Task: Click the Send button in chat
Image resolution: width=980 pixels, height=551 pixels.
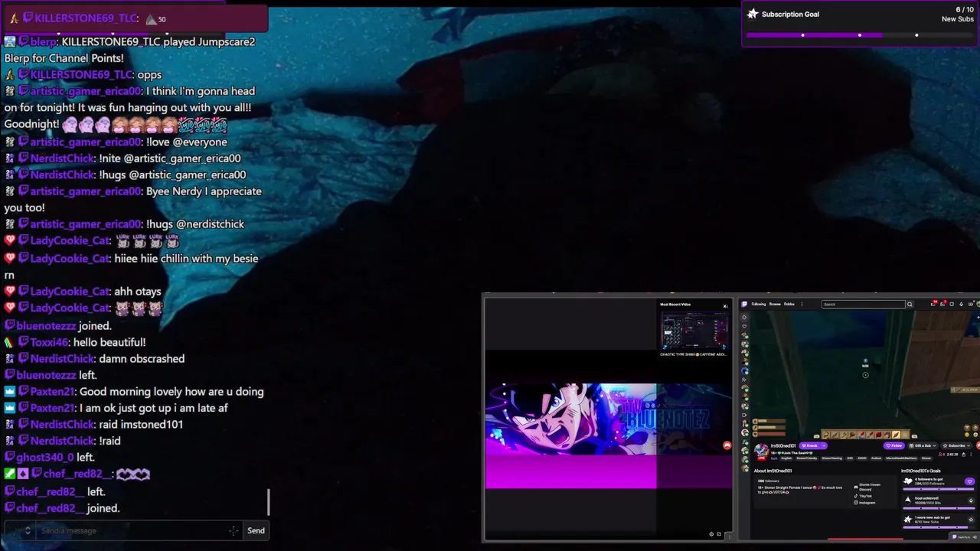Action: (x=256, y=530)
